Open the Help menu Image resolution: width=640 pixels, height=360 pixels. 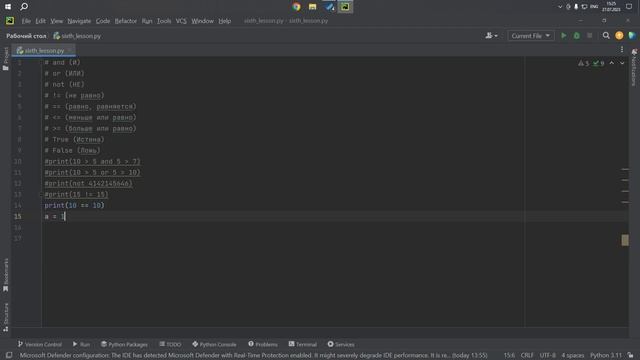tap(224, 21)
